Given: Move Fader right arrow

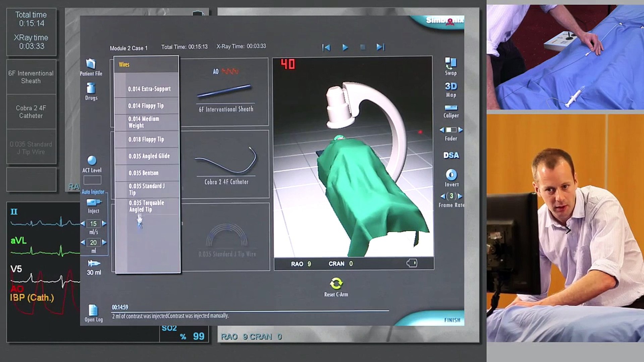Looking at the screenshot, I should (x=461, y=130).
